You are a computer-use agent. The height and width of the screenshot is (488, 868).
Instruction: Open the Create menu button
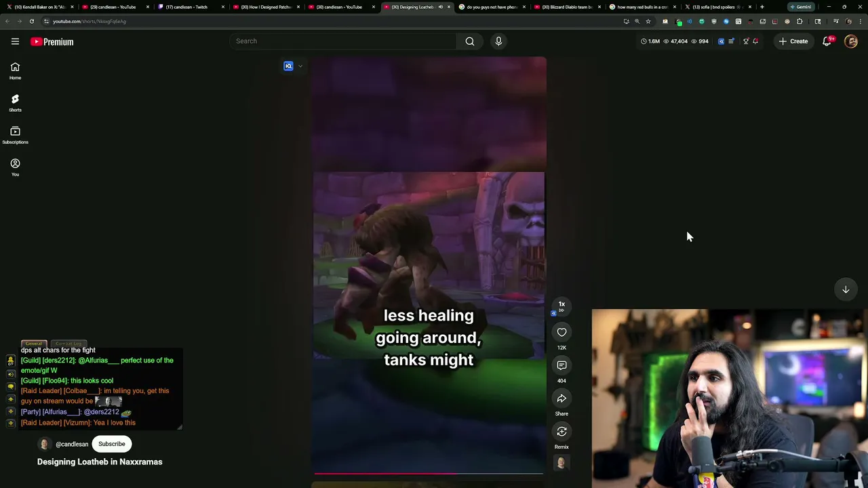pos(793,41)
